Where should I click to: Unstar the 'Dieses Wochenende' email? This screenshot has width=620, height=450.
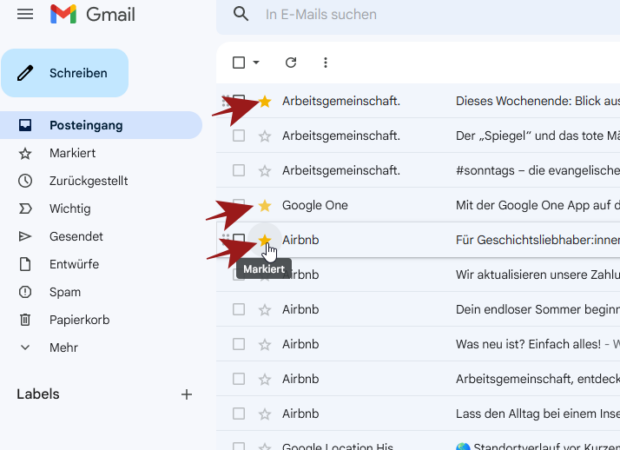point(265,101)
